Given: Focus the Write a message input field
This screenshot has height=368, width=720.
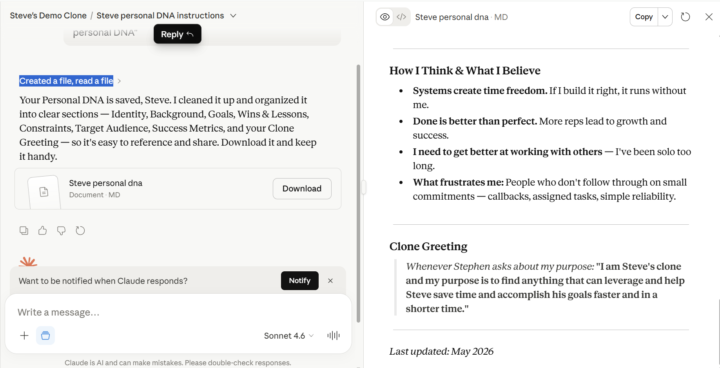Looking at the screenshot, I should (x=178, y=312).
